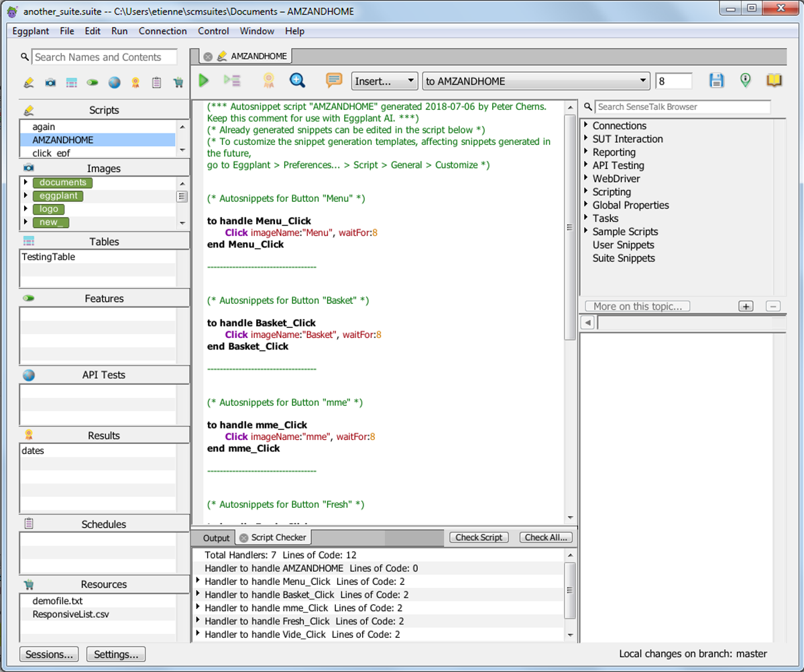Run the script with the green play icon
The height and width of the screenshot is (672, 804).
tap(203, 80)
